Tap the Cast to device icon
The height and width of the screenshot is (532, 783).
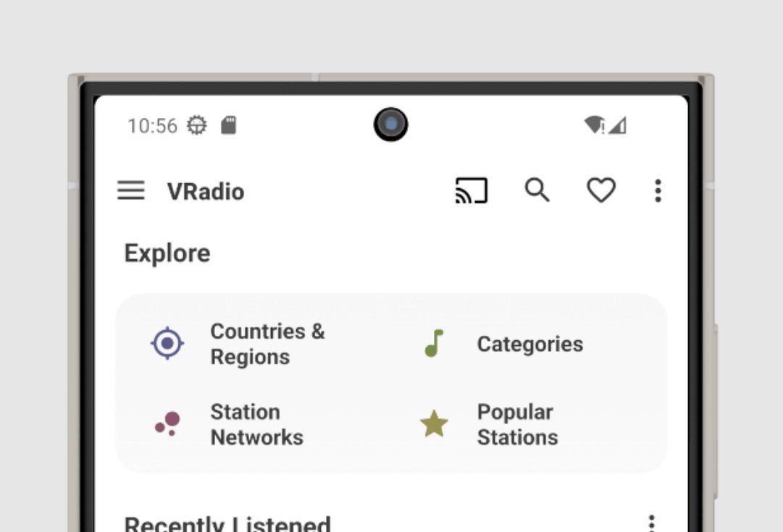(x=471, y=191)
